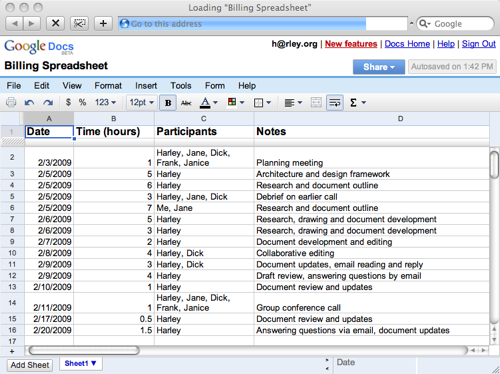Click the Planning meeting cell

[x=372, y=158]
